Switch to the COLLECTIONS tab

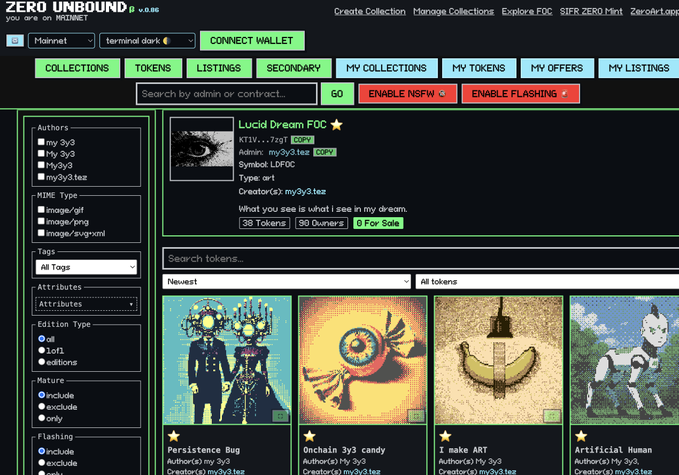(x=77, y=68)
